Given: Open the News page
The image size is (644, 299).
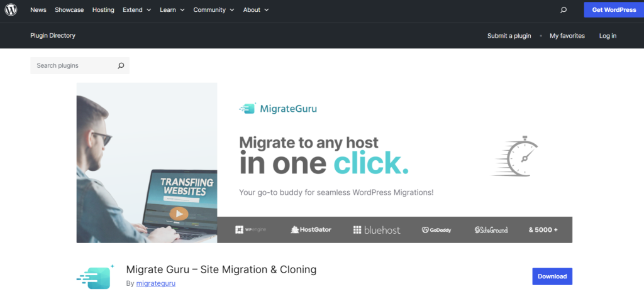Looking at the screenshot, I should coord(38,10).
